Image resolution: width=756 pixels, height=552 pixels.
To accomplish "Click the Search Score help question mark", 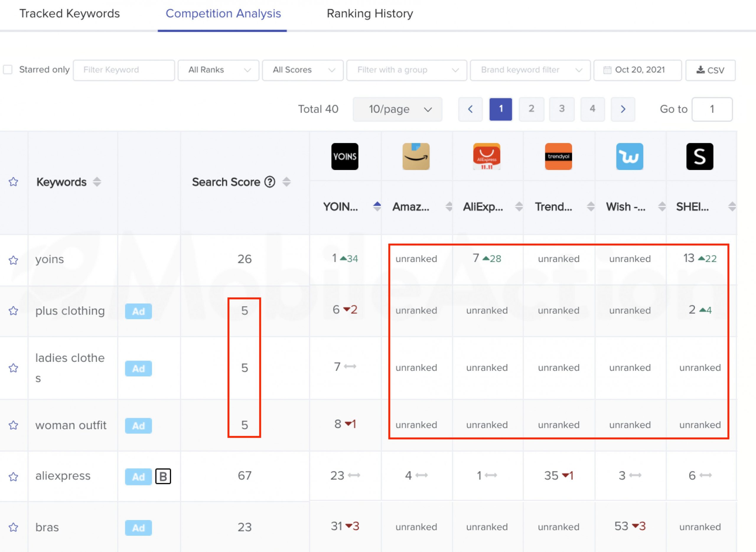I will click(270, 182).
